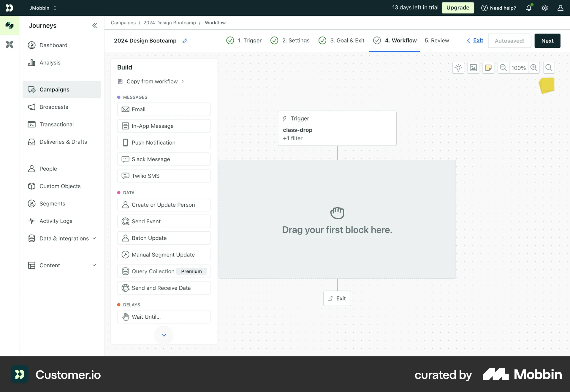Screen dimensions: 570x392
Task: Open Broadcasts from the sidebar
Action: tap(53, 107)
